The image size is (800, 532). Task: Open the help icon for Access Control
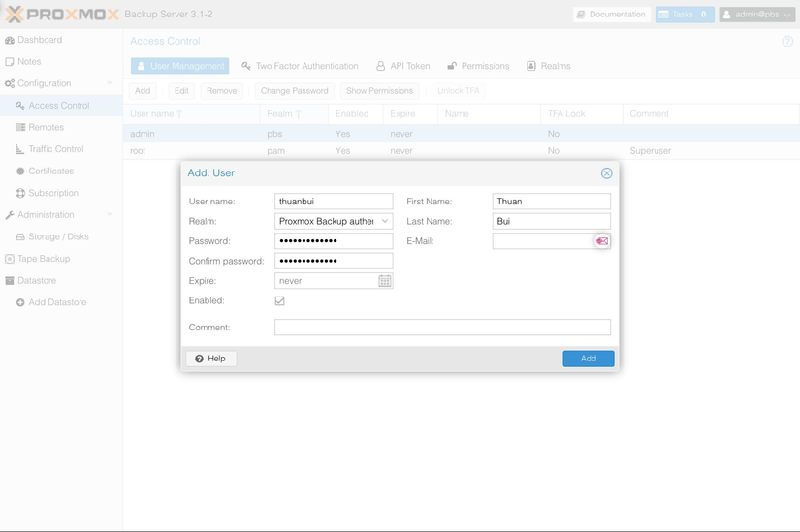787,42
